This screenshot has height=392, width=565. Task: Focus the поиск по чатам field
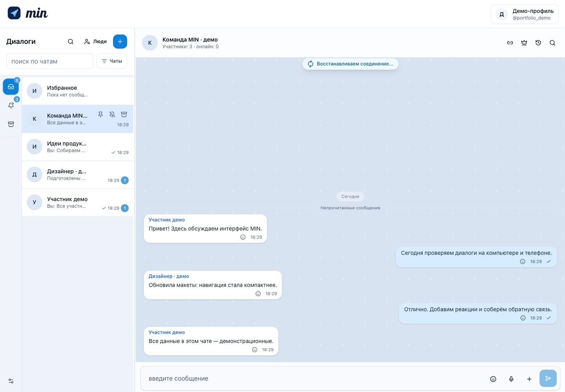click(x=50, y=61)
